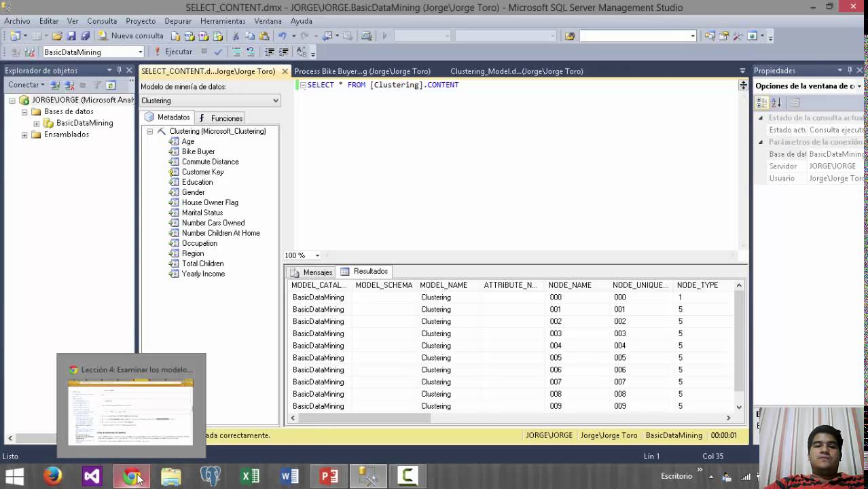The width and height of the screenshot is (868, 489).
Task: Click Object Explorer Filter funnel icon
Action: click(97, 85)
